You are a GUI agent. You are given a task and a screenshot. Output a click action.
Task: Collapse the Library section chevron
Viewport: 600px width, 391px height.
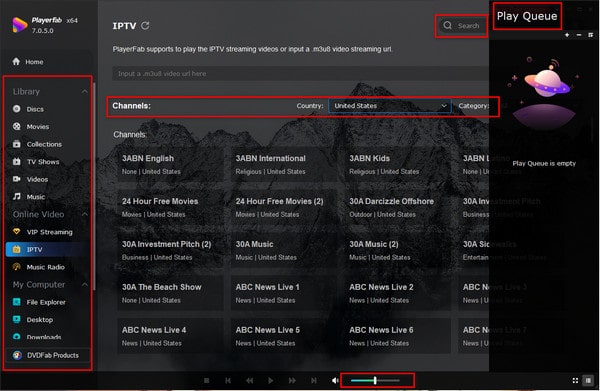(85, 91)
